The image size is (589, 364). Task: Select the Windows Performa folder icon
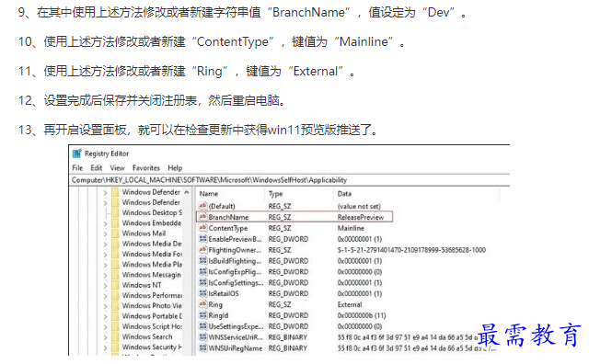point(115,295)
